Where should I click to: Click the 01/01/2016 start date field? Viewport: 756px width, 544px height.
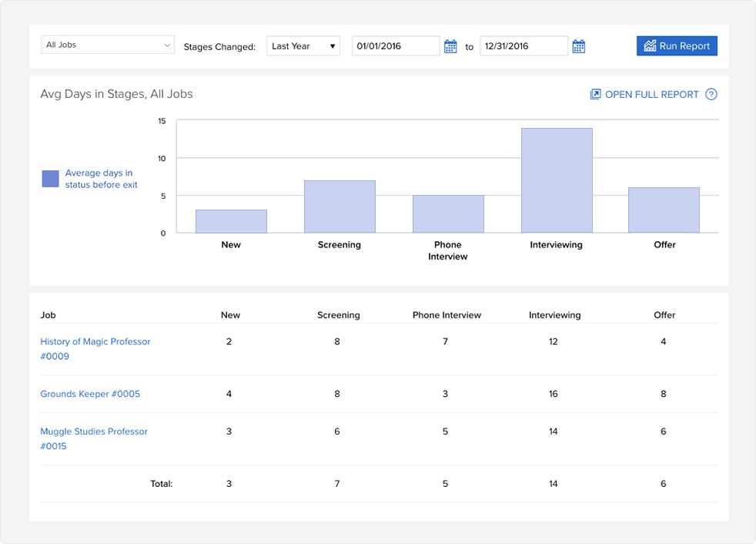tap(396, 45)
